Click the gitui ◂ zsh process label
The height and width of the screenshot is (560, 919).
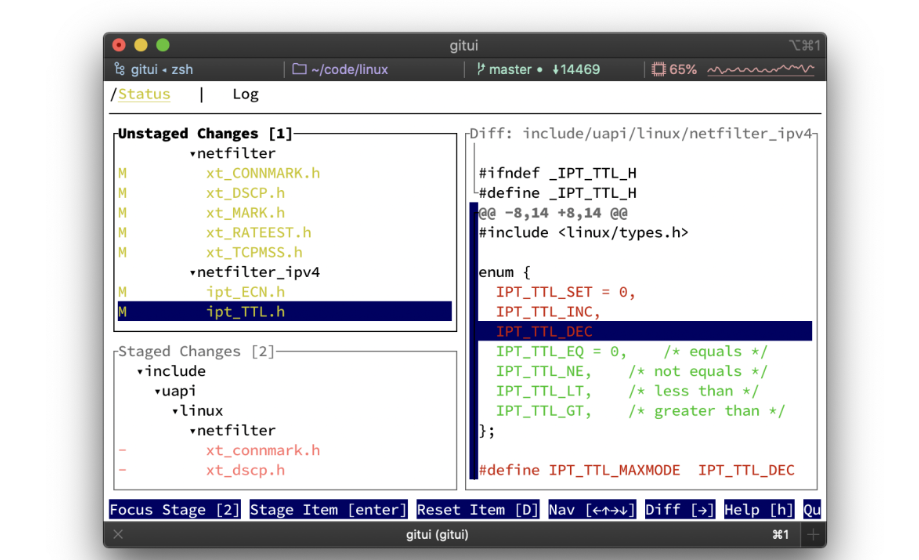point(162,69)
